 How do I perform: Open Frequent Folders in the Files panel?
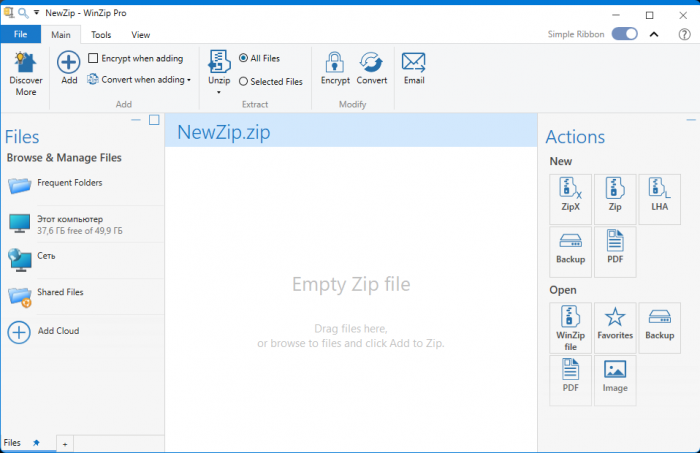(69, 183)
